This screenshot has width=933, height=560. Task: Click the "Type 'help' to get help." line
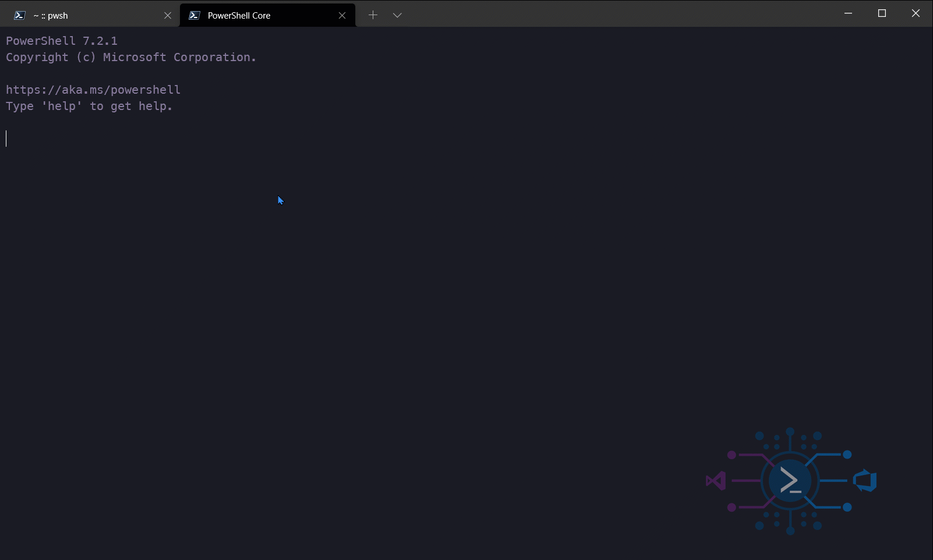click(x=89, y=106)
